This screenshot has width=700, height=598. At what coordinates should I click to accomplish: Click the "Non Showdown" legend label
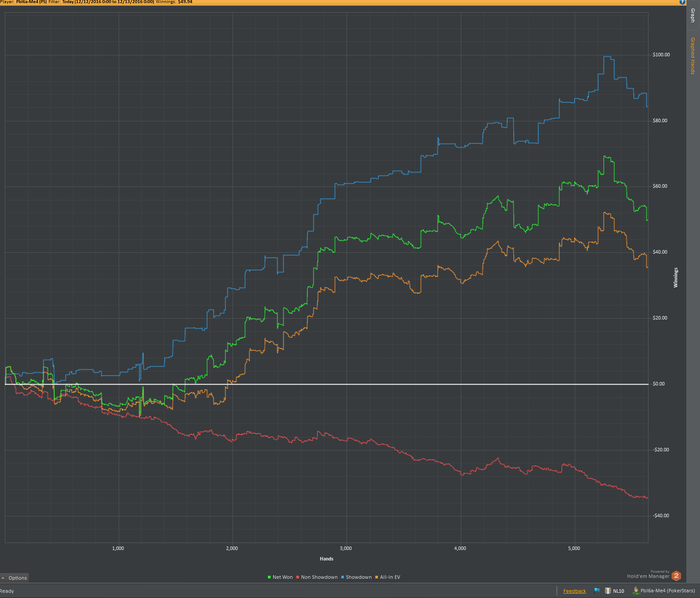point(319,577)
